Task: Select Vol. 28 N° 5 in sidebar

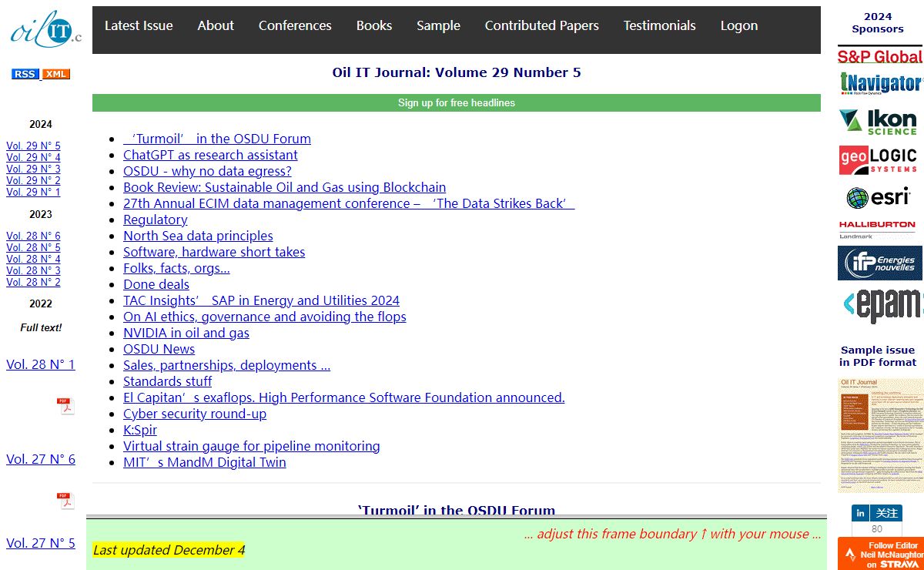Action: click(x=33, y=247)
